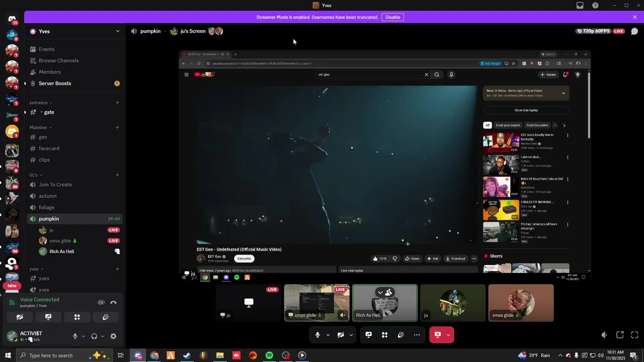Image resolution: width=644 pixels, height=362 pixels.
Task: Select the pumpkin voice channel
Action: pos(74,219)
